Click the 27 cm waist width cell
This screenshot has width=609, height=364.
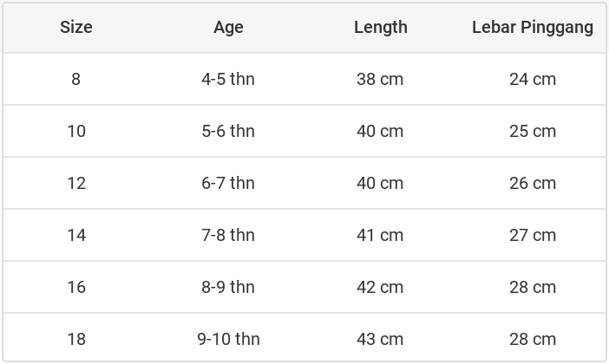pos(533,235)
